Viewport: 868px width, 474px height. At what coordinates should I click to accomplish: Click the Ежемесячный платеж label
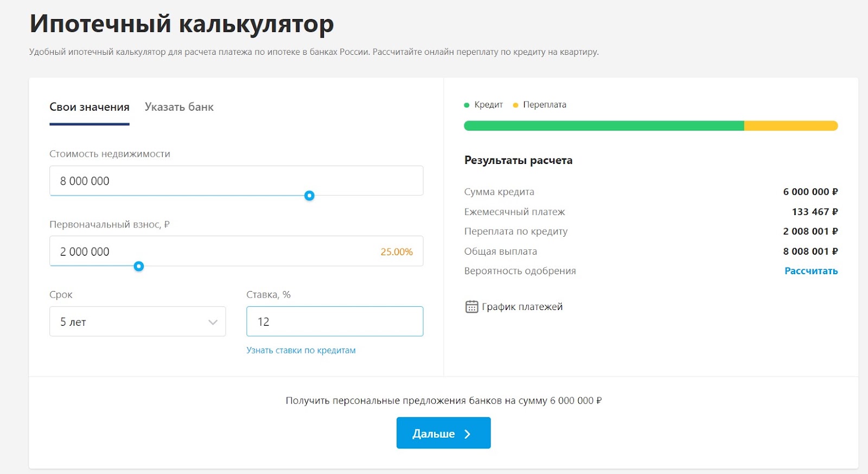coord(514,212)
